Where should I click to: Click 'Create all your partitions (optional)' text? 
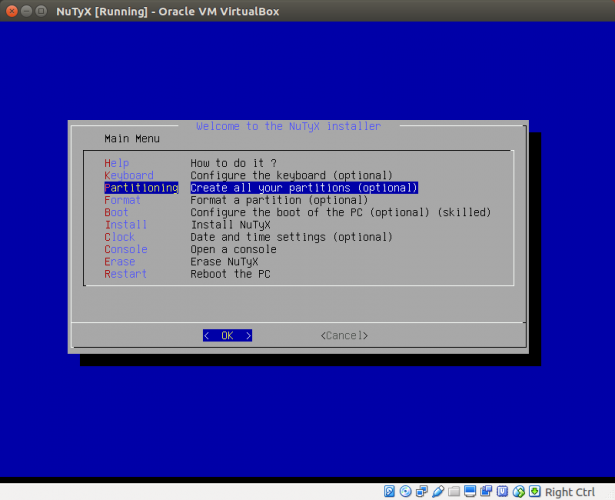pyautogui.click(x=304, y=188)
